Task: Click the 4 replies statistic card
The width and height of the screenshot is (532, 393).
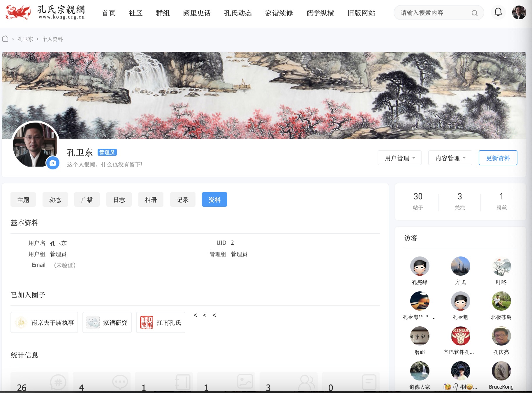Action: pyautogui.click(x=102, y=382)
